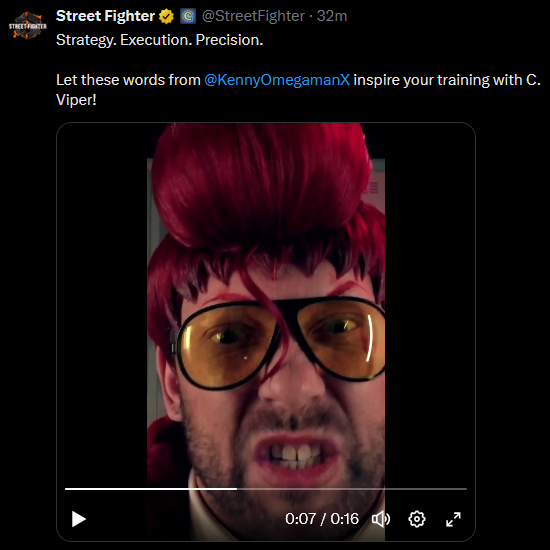Seek back within the played white progress bar
The width and height of the screenshot is (550, 550).
pyautogui.click(x=151, y=488)
